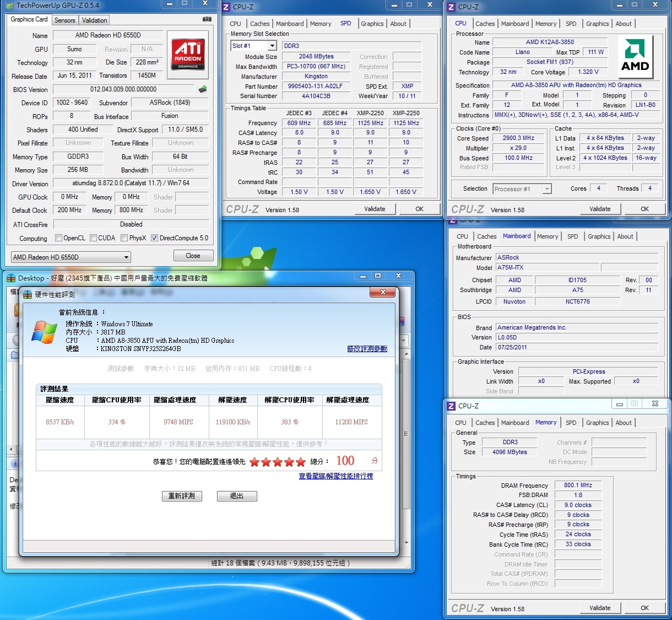Click the Desktop 好壓 window title icon
Screen dimensions: 672x620
(11, 278)
